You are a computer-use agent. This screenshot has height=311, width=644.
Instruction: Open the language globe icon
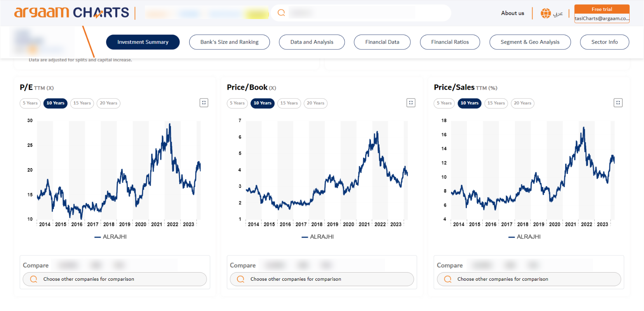click(545, 13)
